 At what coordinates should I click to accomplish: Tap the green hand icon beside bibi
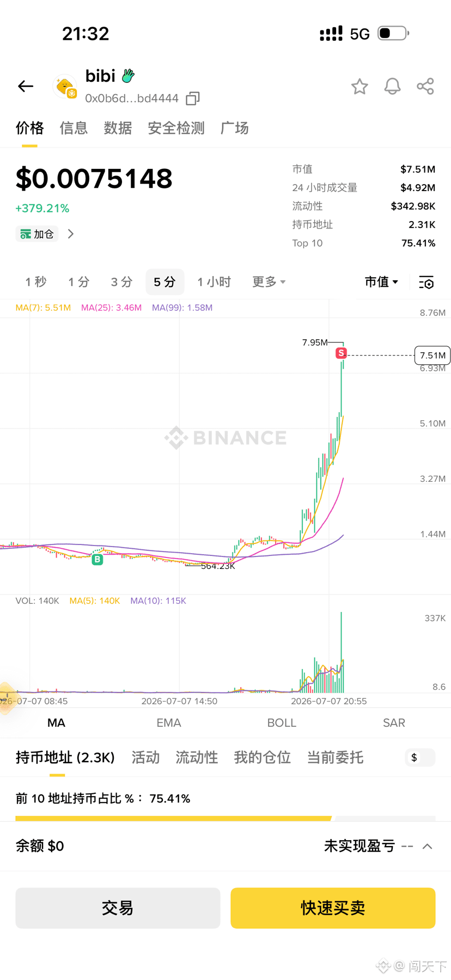128,76
